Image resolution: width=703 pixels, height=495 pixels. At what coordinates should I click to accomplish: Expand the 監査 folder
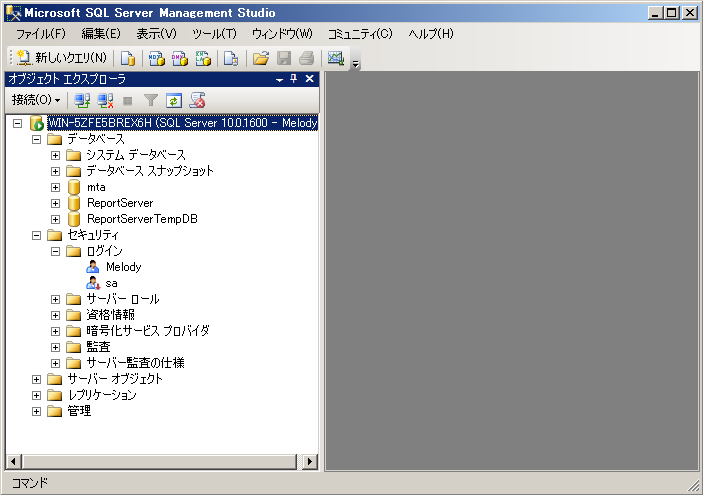[55, 347]
